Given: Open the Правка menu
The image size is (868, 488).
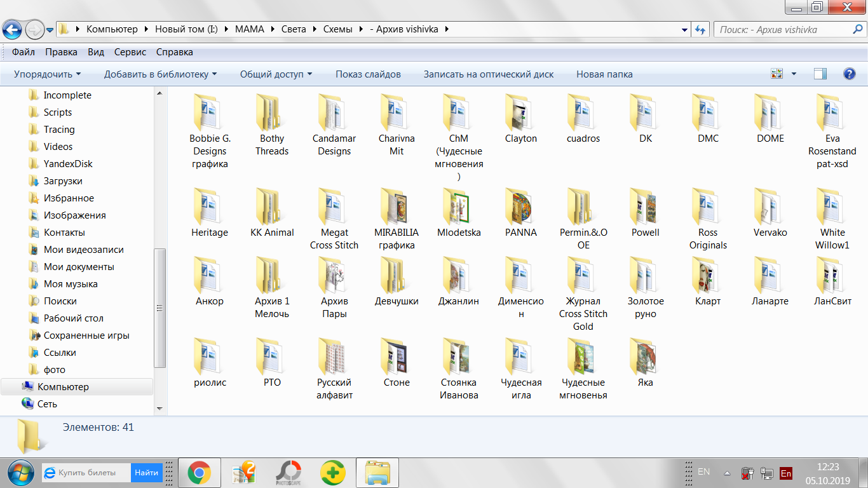Looking at the screenshot, I should point(61,52).
